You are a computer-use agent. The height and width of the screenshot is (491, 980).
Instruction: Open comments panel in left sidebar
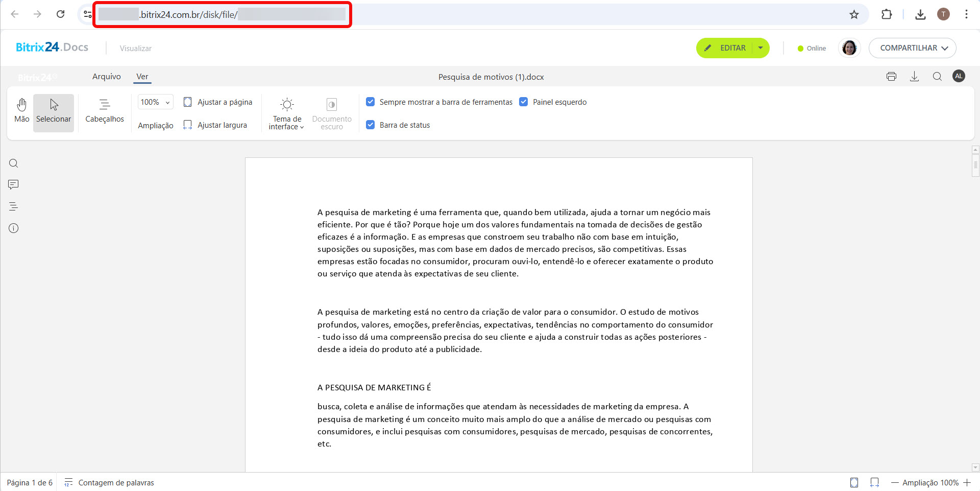(14, 184)
